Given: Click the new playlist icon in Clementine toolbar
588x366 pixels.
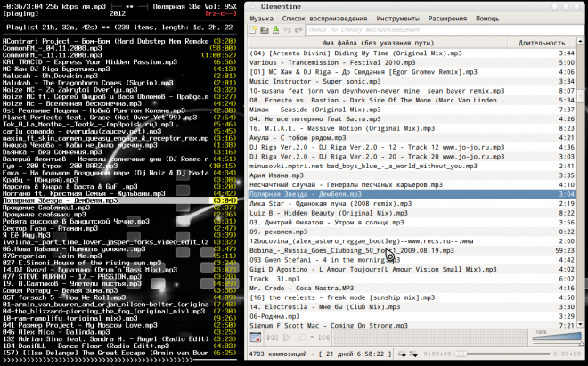Looking at the screenshot, I should tap(252, 29).
